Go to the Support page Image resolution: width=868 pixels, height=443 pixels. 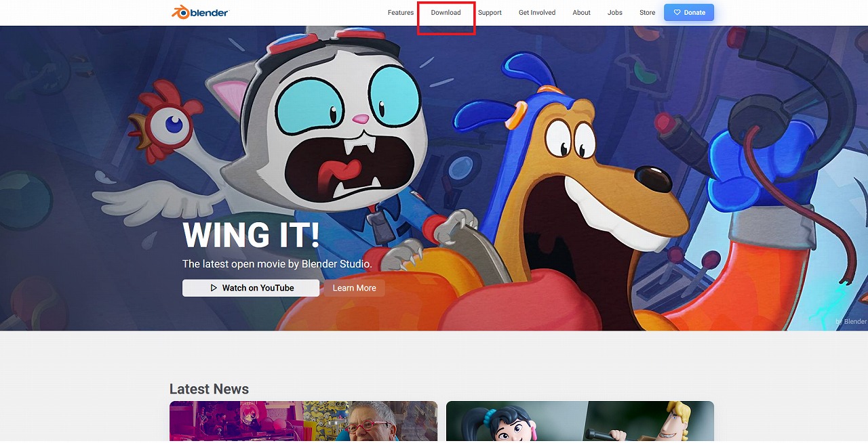(x=490, y=13)
